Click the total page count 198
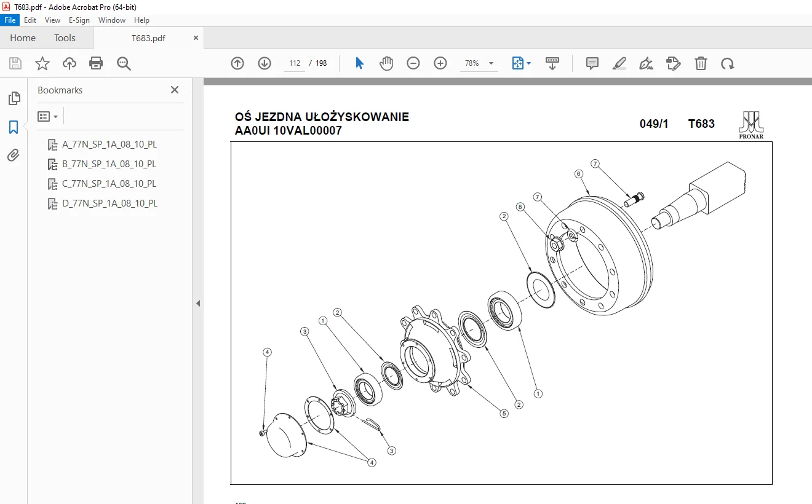This screenshot has width=812, height=504. (x=321, y=63)
